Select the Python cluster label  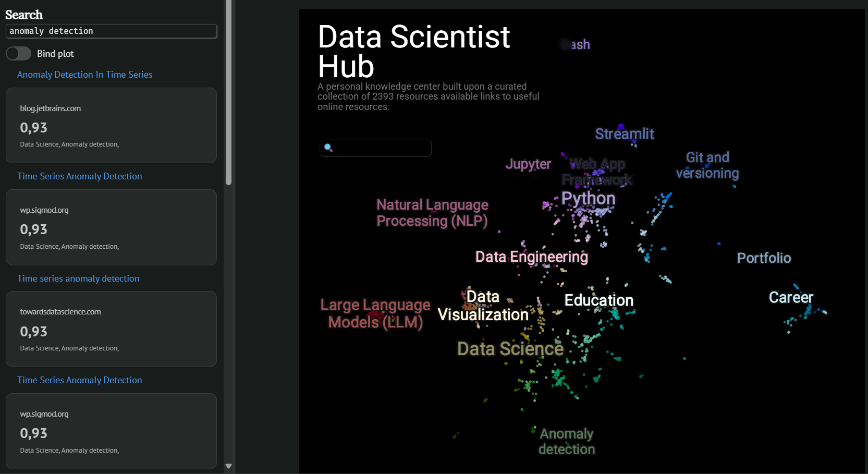(x=588, y=199)
